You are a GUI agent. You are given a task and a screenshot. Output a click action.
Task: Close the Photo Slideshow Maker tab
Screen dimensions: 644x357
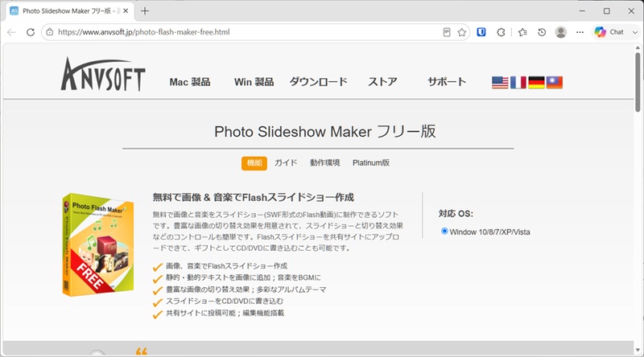click(x=126, y=11)
